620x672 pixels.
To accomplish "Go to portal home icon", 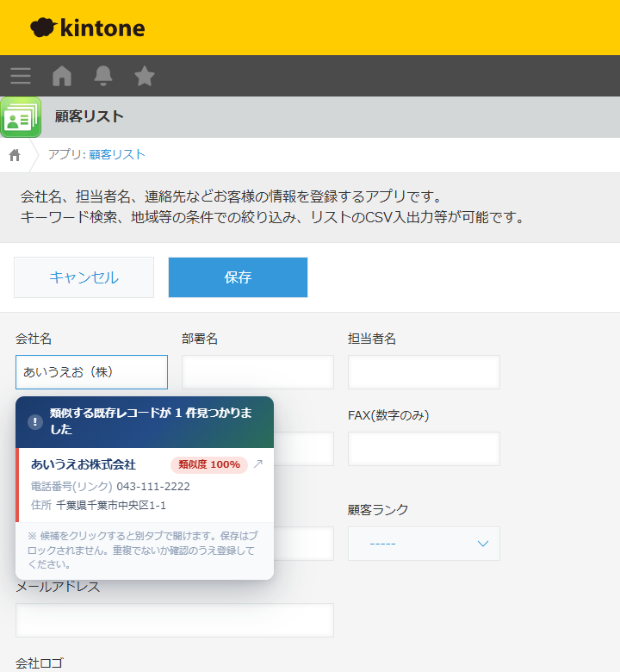I will (62, 76).
